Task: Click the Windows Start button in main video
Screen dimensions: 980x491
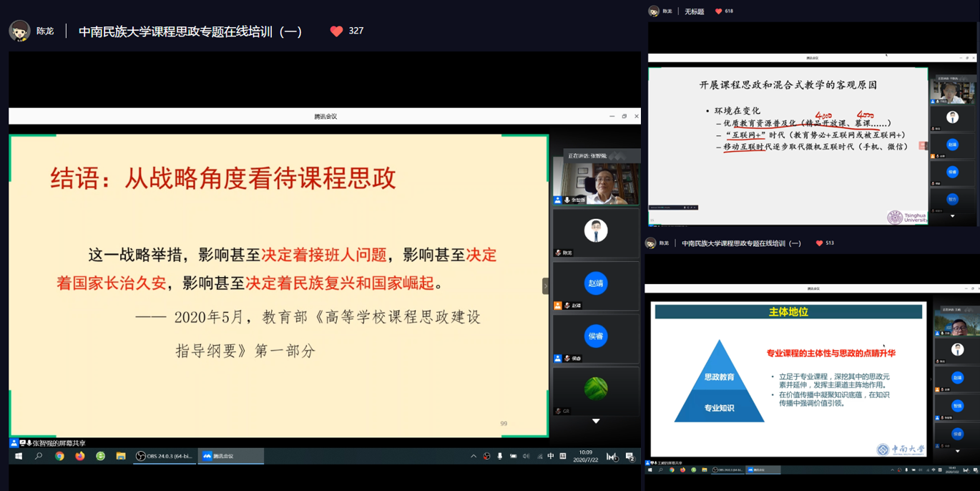Action: point(19,456)
